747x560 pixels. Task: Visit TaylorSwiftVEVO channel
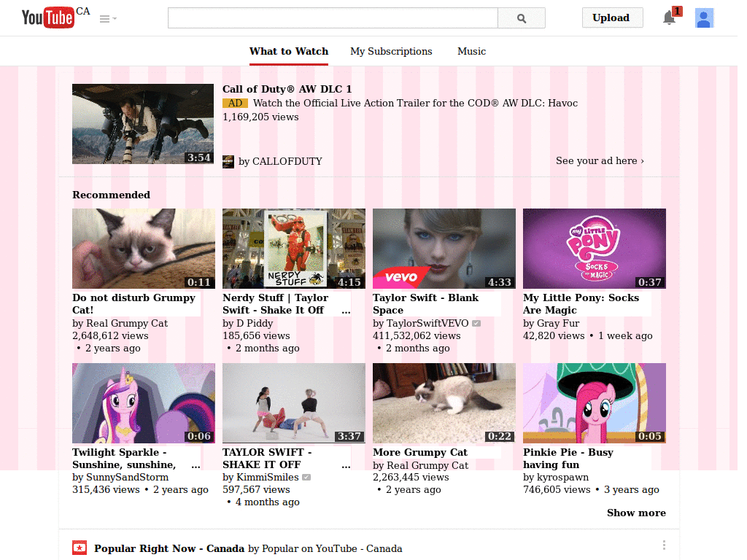pos(427,323)
